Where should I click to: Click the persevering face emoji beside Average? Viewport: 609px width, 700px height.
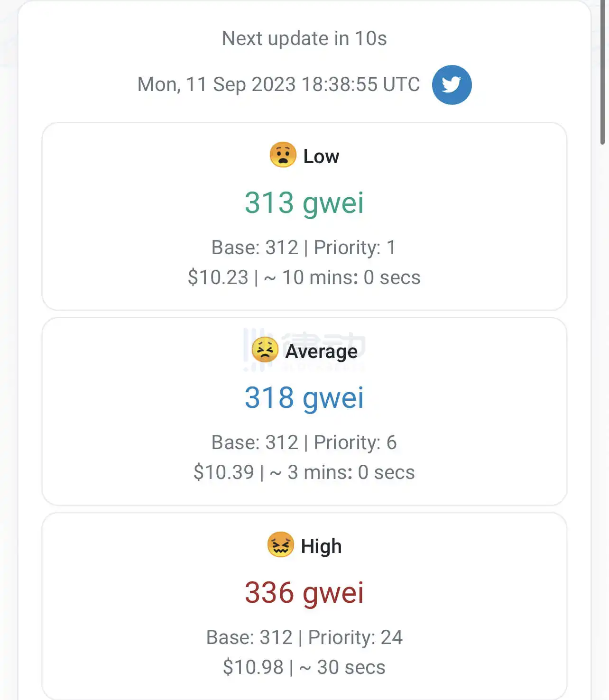point(265,350)
